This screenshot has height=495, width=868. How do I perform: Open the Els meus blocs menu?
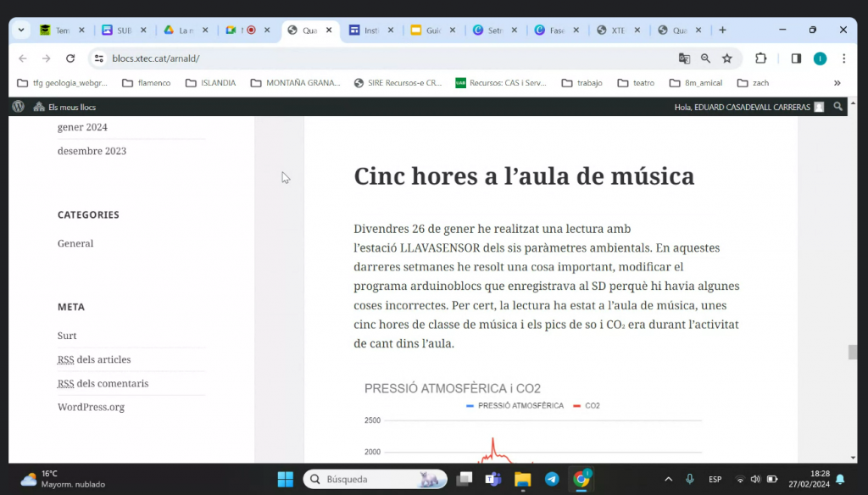(x=64, y=107)
